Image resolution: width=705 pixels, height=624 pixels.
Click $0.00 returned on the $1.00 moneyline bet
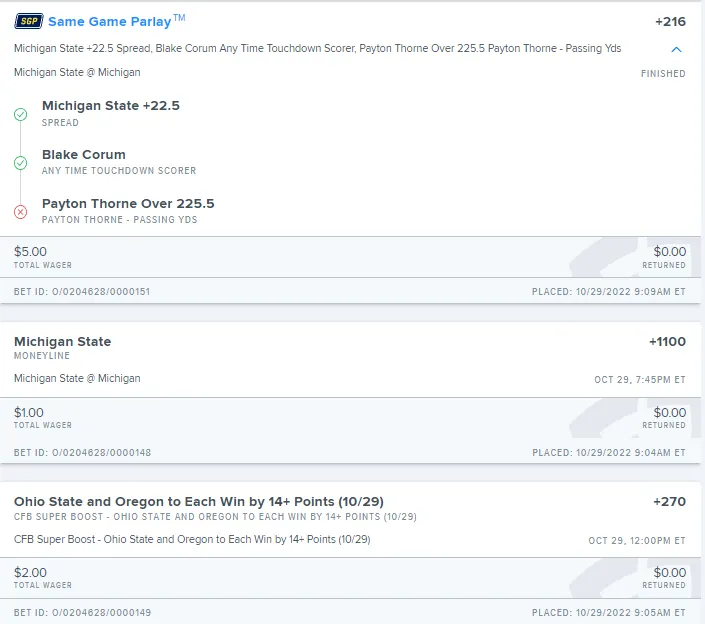[669, 413]
